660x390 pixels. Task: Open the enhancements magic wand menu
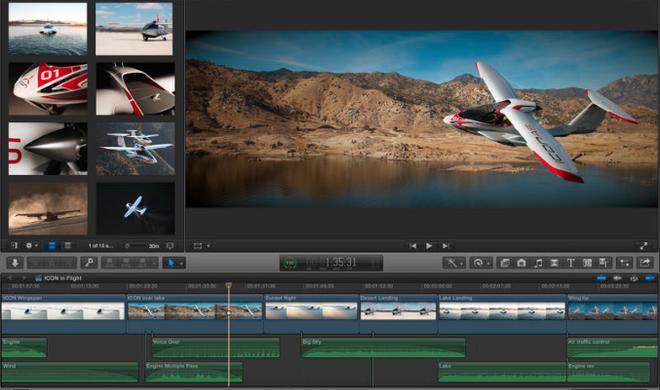[x=454, y=263]
